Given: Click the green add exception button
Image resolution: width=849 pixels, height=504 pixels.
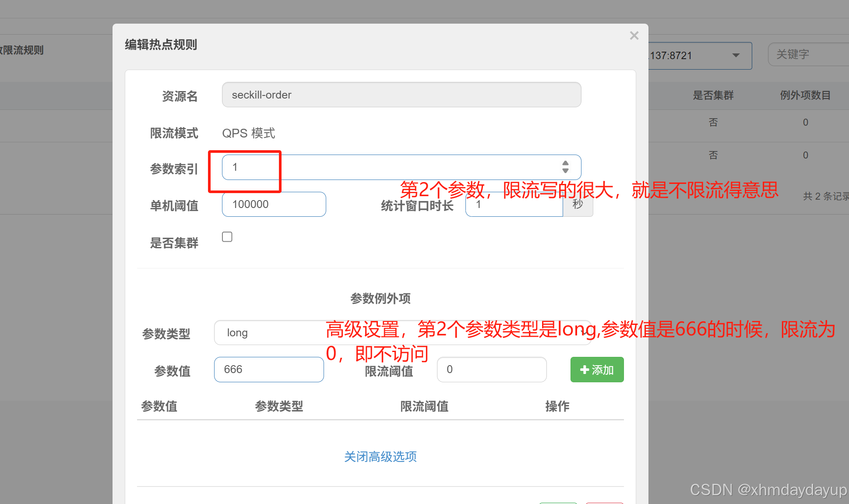Looking at the screenshot, I should pyautogui.click(x=597, y=370).
